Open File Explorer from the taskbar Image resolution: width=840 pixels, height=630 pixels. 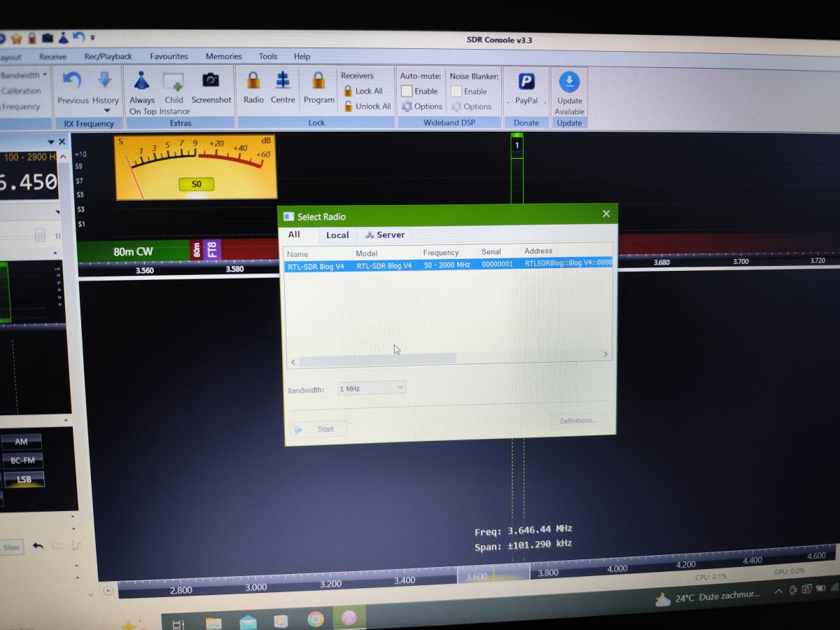213,622
